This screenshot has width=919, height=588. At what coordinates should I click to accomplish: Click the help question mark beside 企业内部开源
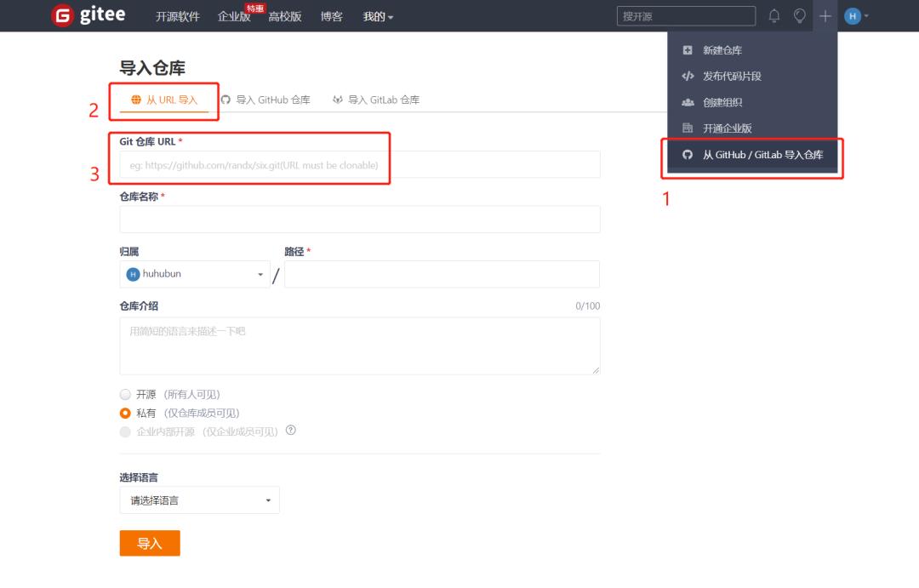[290, 431]
